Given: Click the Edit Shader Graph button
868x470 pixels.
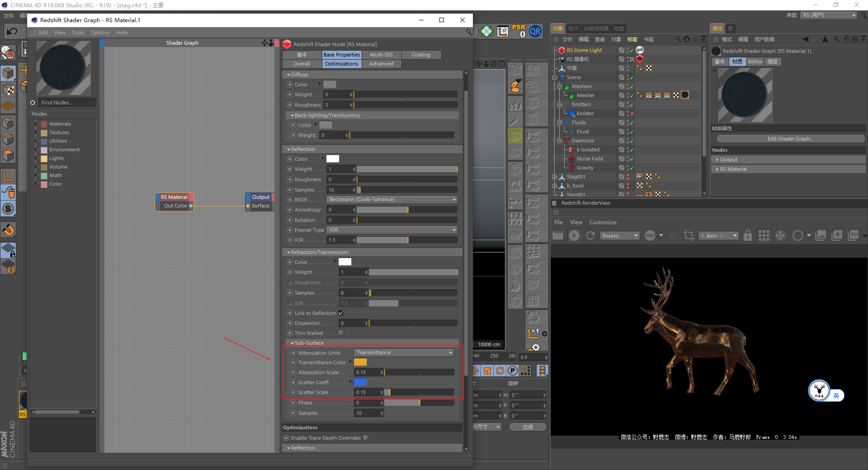Looking at the screenshot, I should click(x=790, y=139).
